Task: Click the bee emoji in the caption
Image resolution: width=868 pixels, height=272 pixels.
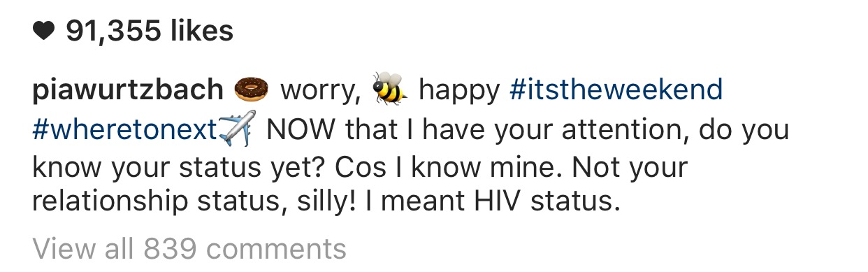Action: (x=389, y=89)
